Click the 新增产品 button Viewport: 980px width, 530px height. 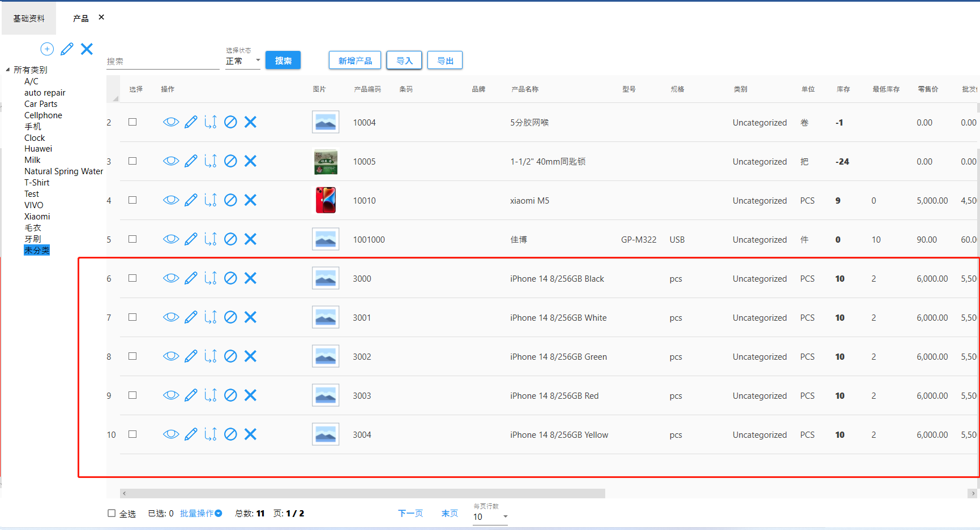point(355,61)
